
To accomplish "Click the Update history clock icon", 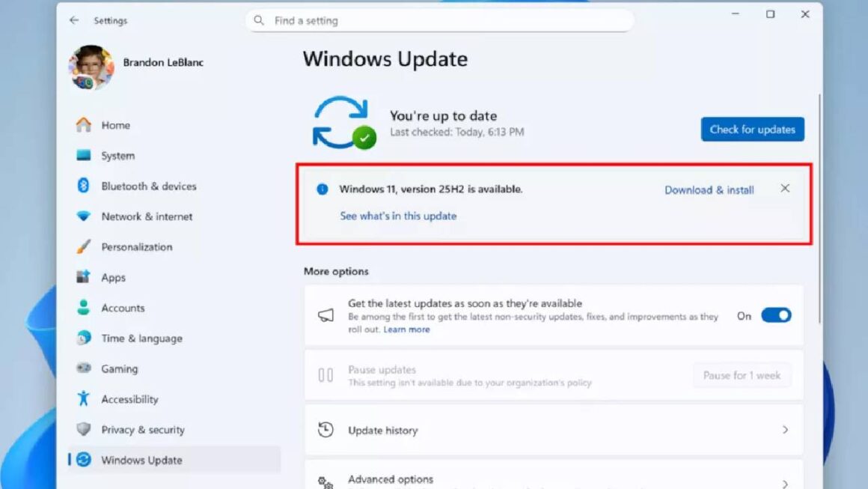I will point(325,430).
